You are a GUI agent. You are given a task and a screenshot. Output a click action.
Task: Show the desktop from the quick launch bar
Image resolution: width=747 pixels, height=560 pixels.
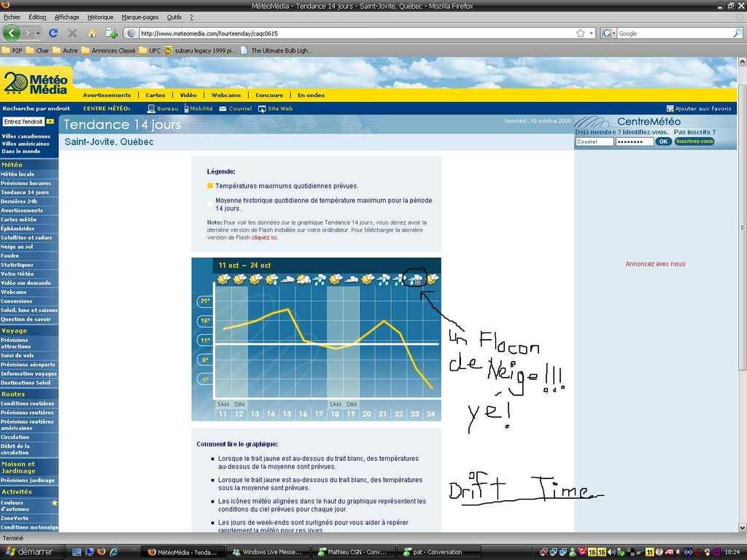76,552
